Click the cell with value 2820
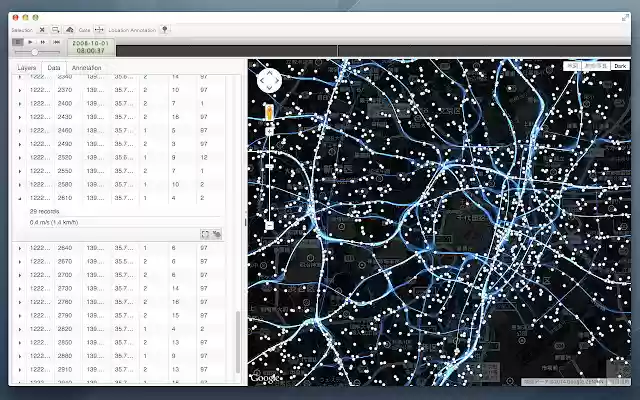The image size is (640, 400). 65,329
